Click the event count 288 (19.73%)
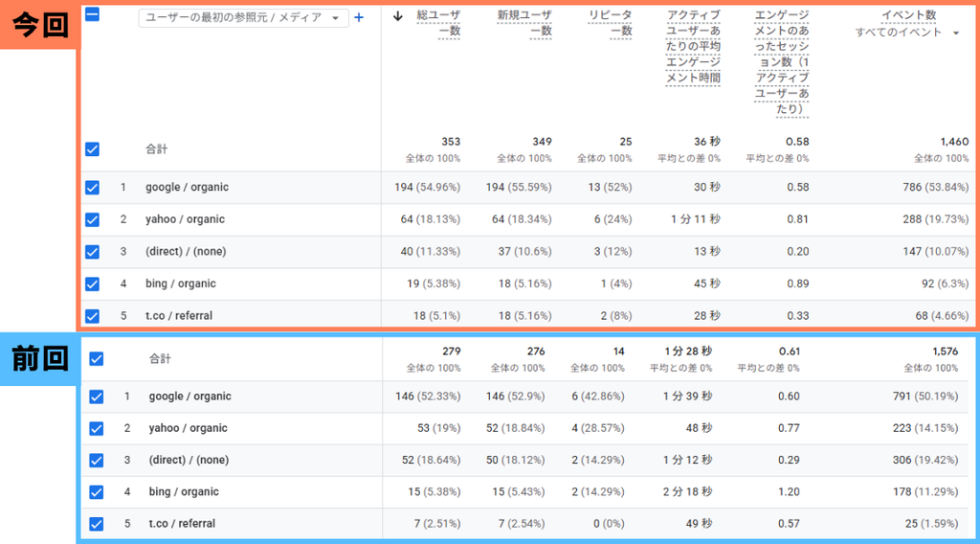Image resolution: width=980 pixels, height=544 pixels. (936, 219)
